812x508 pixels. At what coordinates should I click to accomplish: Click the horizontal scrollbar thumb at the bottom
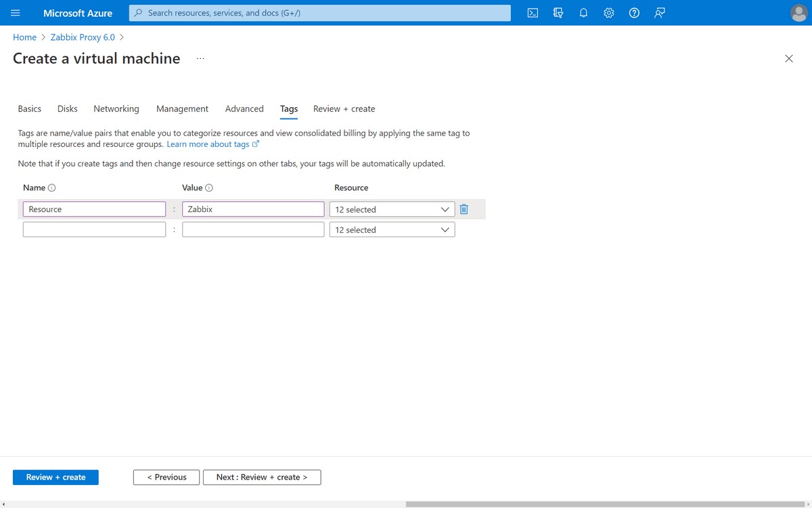604,504
